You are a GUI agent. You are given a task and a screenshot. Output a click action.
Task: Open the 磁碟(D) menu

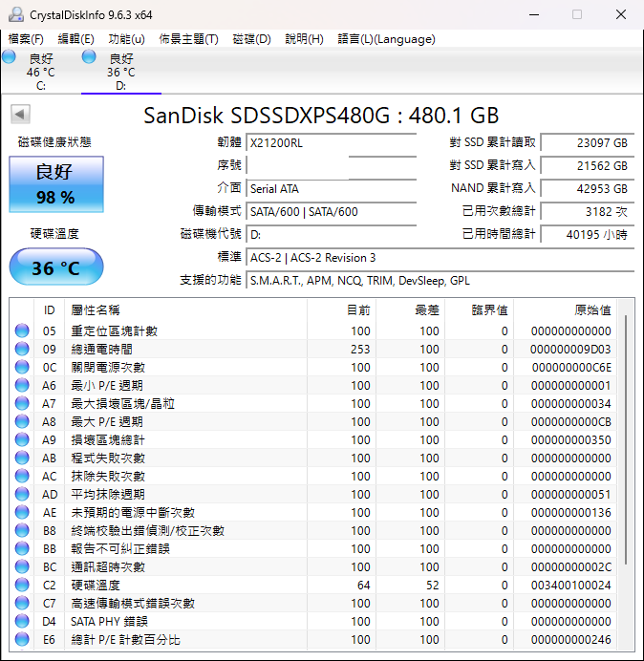tap(252, 39)
